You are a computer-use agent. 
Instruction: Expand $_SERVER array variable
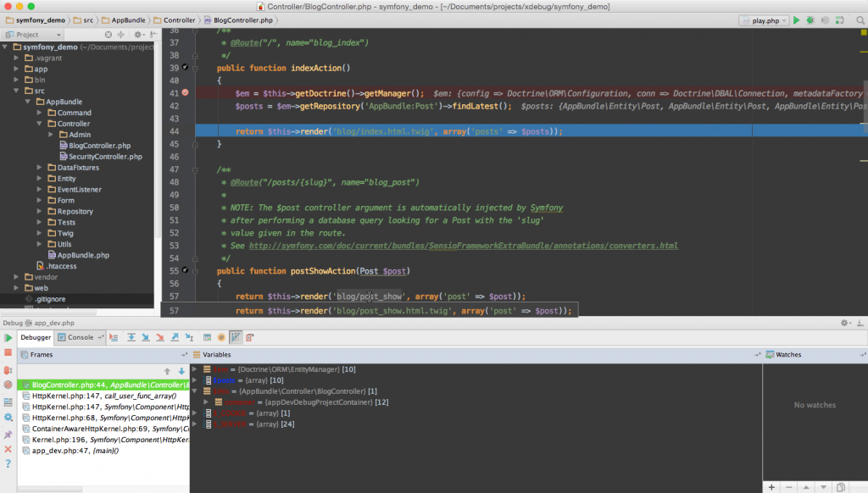(x=194, y=424)
